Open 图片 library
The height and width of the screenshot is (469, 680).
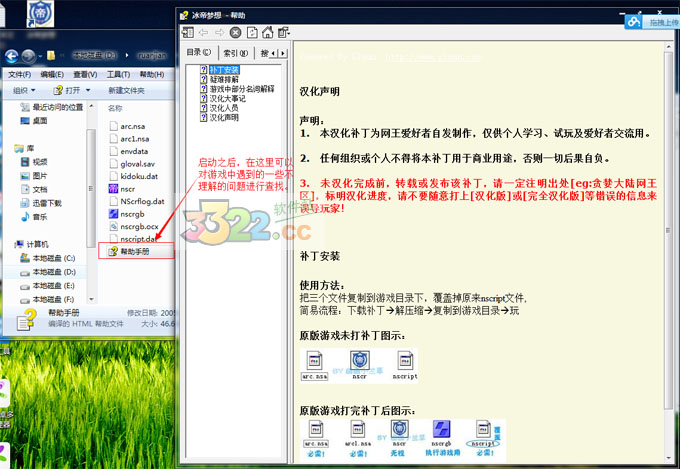(x=34, y=176)
